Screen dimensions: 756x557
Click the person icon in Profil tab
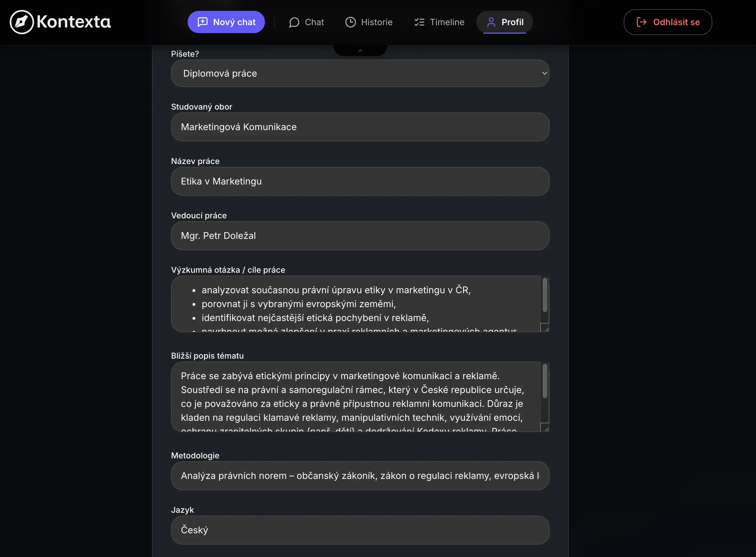pos(491,22)
